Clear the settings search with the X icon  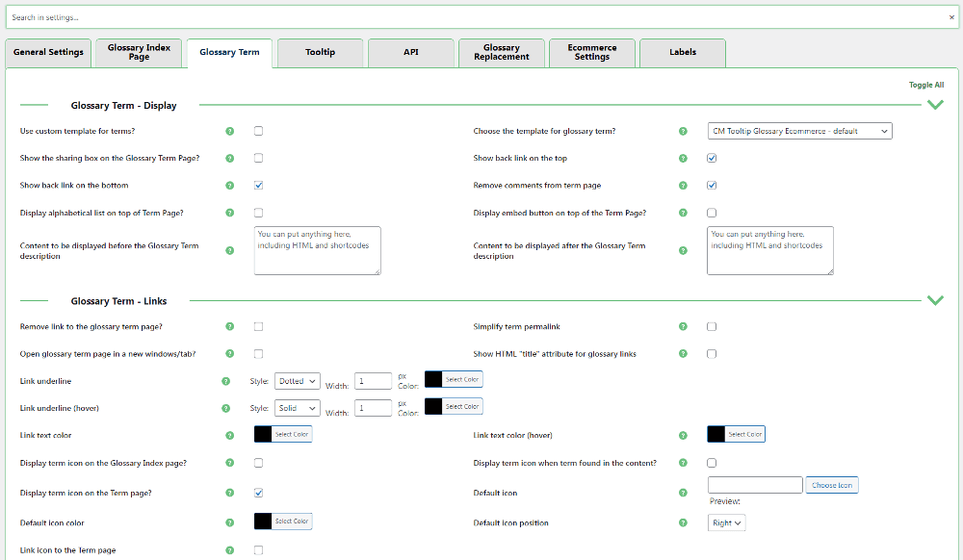click(951, 17)
